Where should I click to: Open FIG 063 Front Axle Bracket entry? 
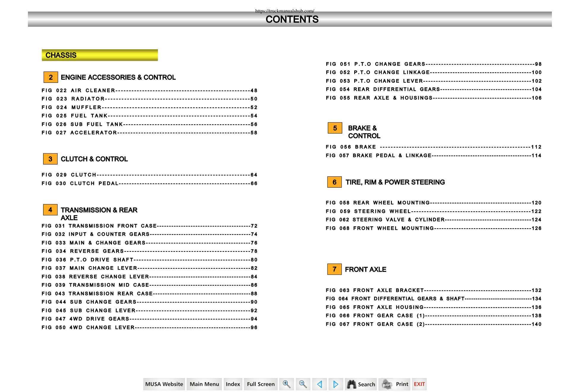(x=434, y=290)
